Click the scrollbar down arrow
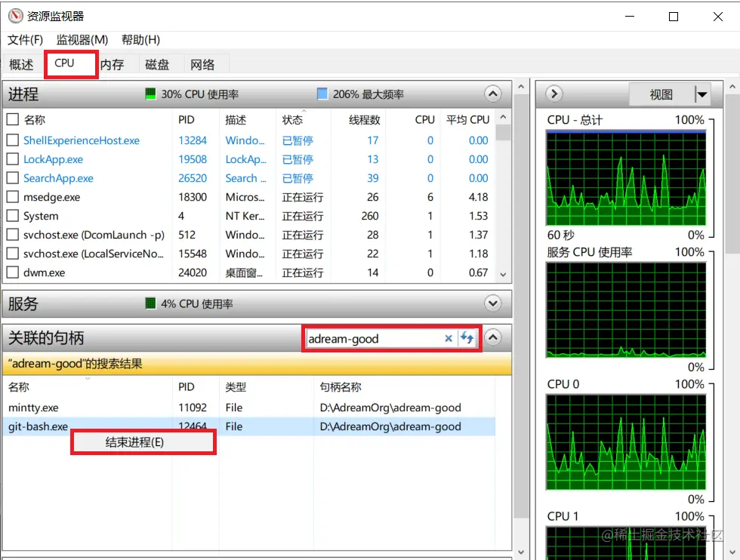 (x=521, y=552)
